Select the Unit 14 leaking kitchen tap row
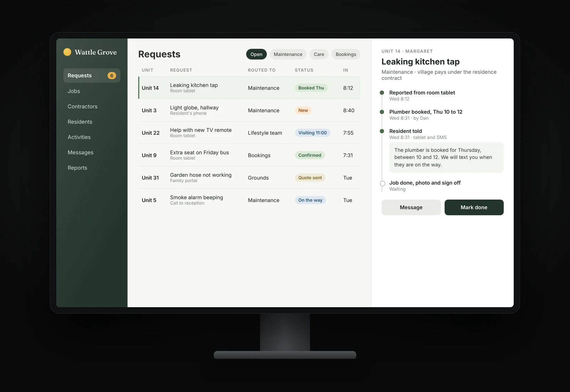Image resolution: width=570 pixels, height=392 pixels. (x=249, y=88)
